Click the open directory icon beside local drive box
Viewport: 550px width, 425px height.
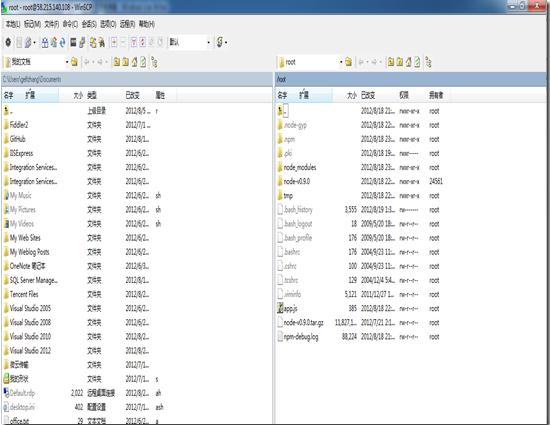pyautogui.click(x=74, y=62)
